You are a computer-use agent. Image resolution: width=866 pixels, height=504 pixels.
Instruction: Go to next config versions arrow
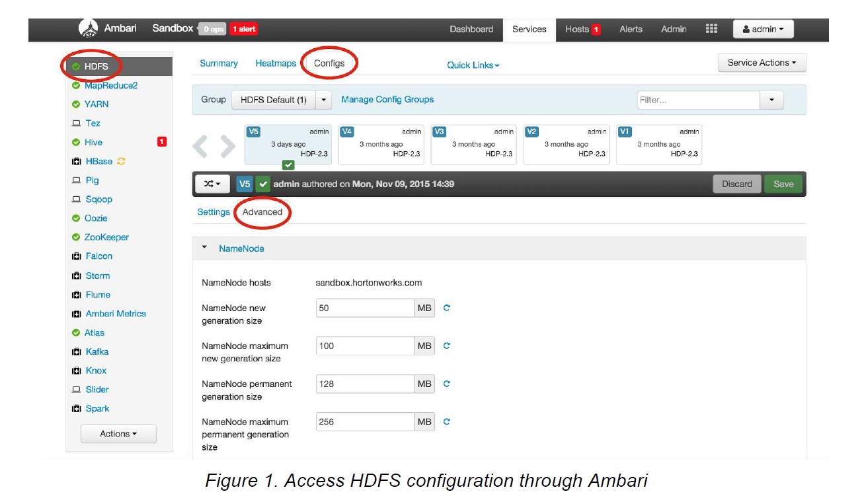point(227,147)
